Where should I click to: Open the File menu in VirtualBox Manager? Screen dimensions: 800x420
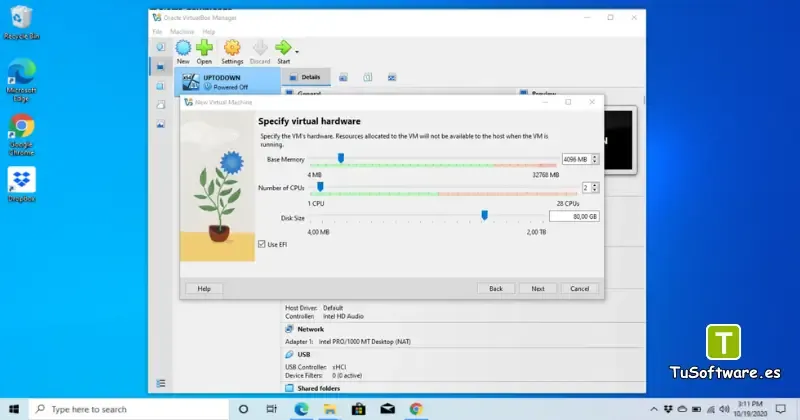pos(157,32)
